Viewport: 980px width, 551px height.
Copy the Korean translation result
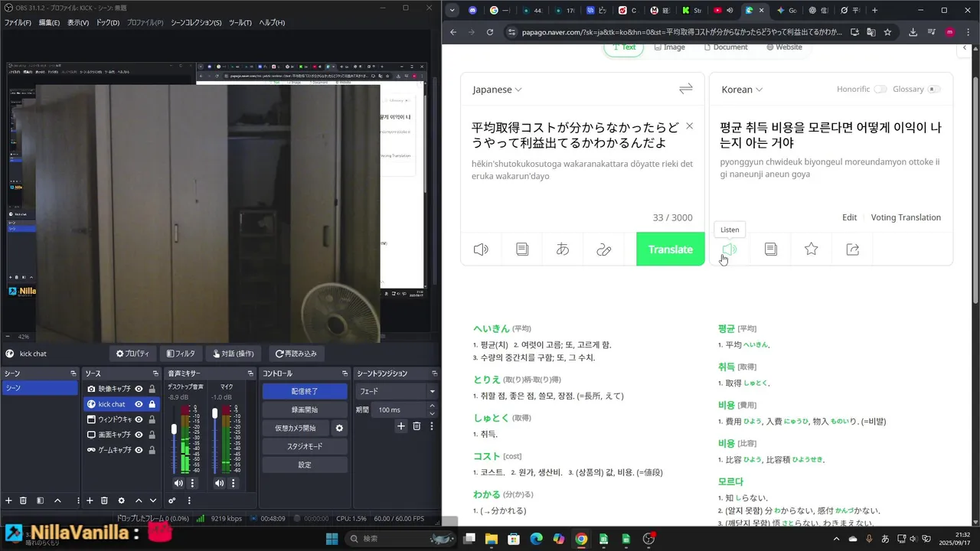pos(771,249)
